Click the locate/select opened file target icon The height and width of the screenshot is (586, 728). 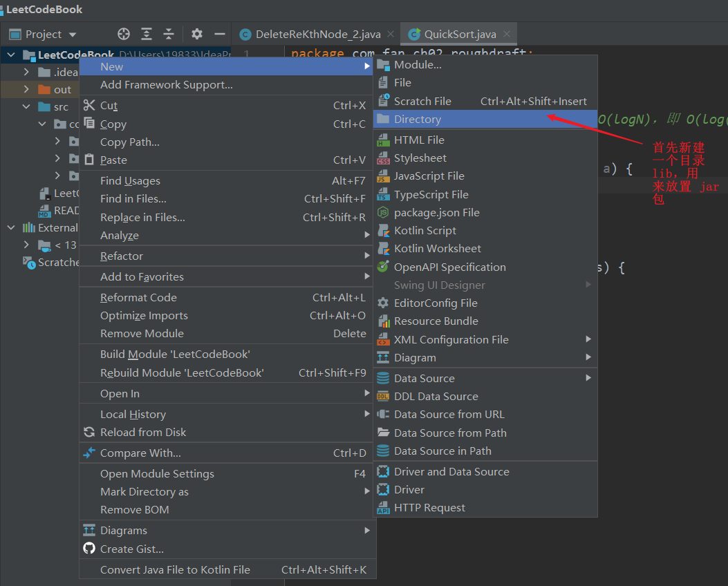click(124, 34)
